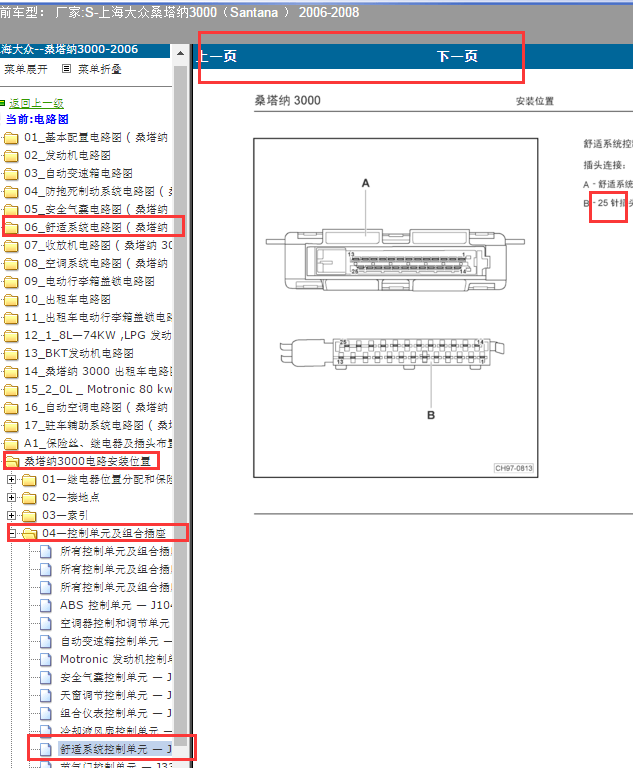Open 12_1_8L—74KW ,LPG folder
Screen dimensions: 633x768
pyautogui.click(x=98, y=336)
